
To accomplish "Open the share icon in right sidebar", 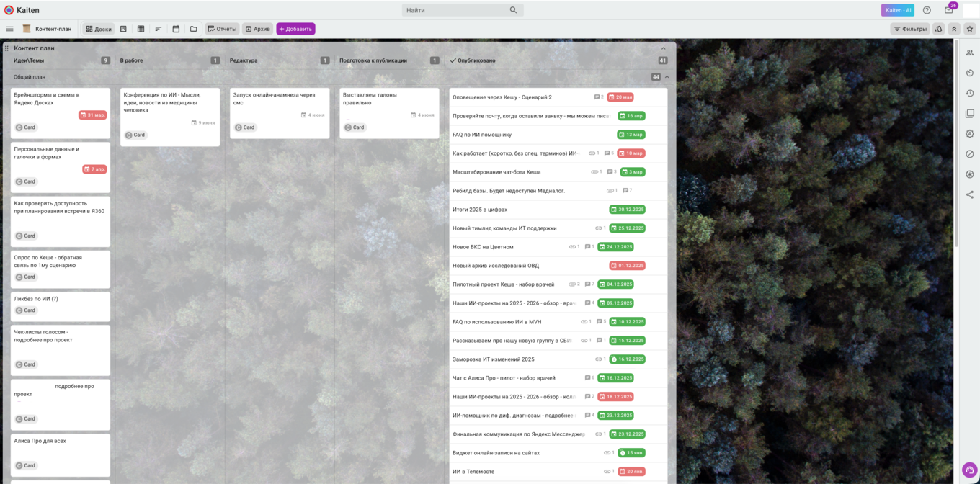I will [x=970, y=194].
